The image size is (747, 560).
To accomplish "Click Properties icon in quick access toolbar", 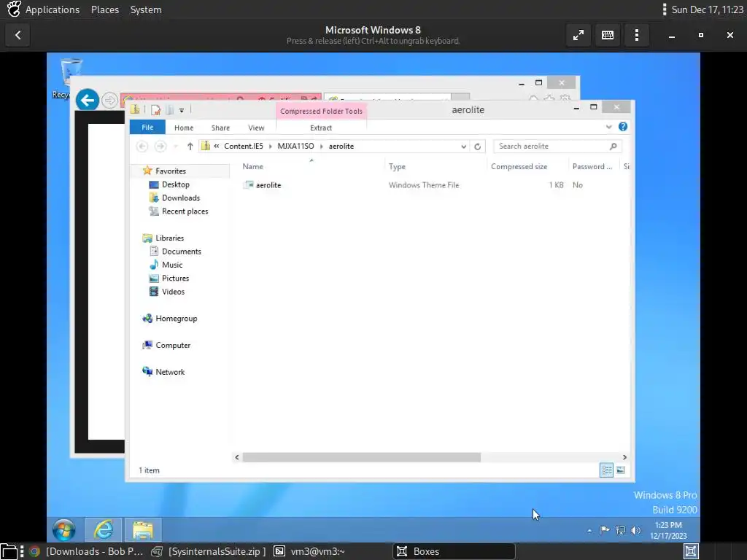I will (x=155, y=110).
